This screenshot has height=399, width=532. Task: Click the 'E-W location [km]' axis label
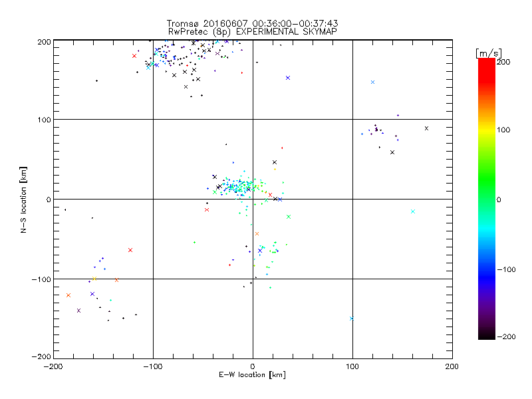pyautogui.click(x=252, y=375)
